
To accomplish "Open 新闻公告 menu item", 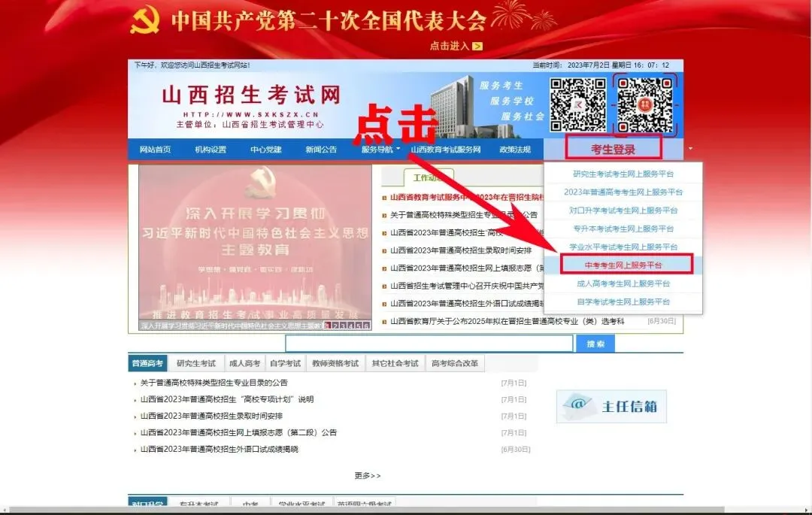I will click(321, 150).
